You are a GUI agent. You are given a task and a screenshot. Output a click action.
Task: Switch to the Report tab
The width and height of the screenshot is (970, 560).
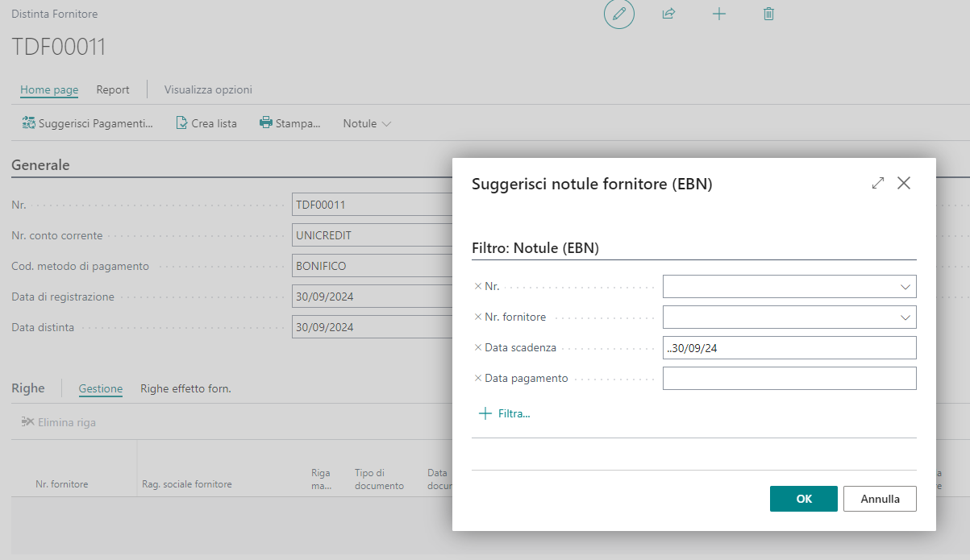pyautogui.click(x=113, y=89)
